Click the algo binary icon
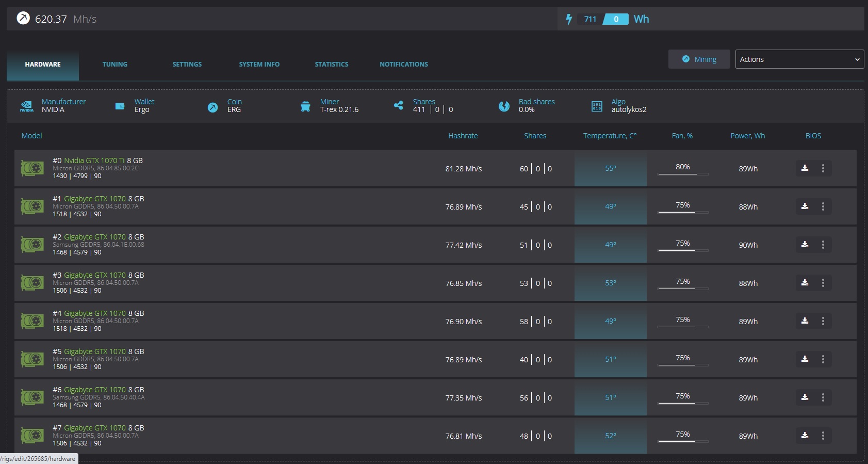This screenshot has width=868, height=464. coord(597,106)
